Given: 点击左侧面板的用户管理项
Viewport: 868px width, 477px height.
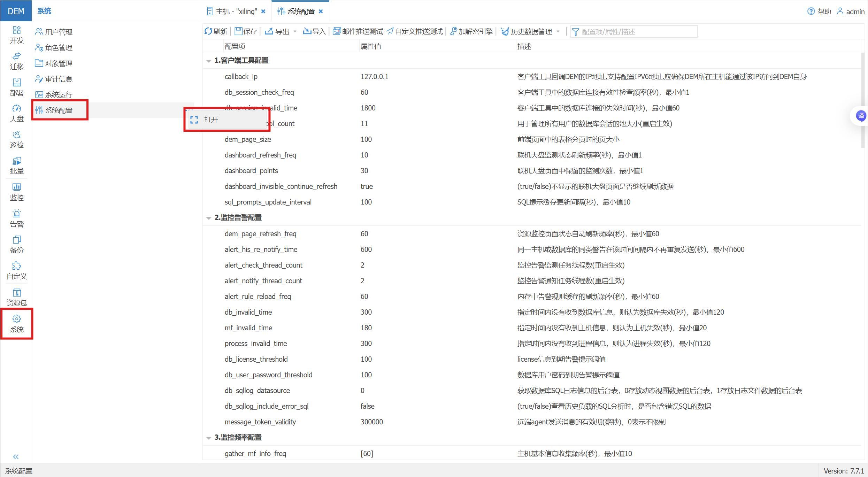Looking at the screenshot, I should coord(59,31).
